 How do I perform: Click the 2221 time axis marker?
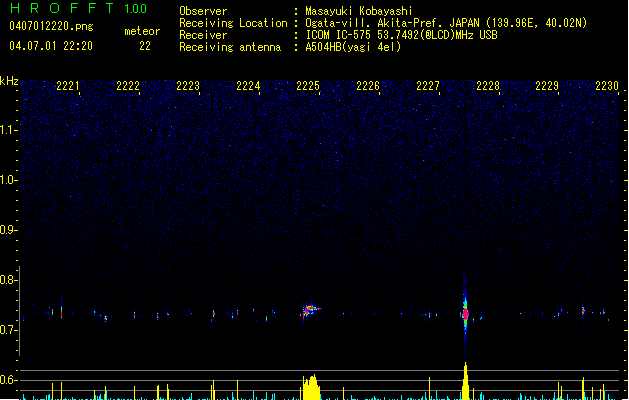tap(68, 86)
